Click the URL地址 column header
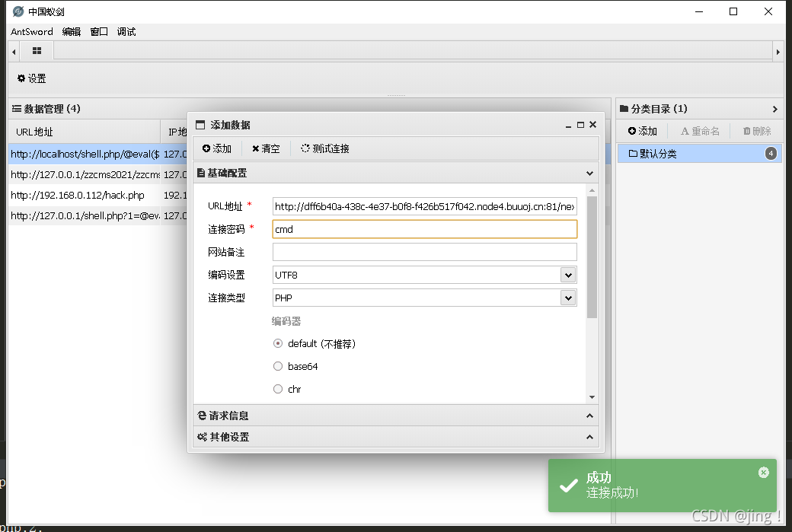Image resolution: width=792 pixels, height=532 pixels. pyautogui.click(x=85, y=132)
